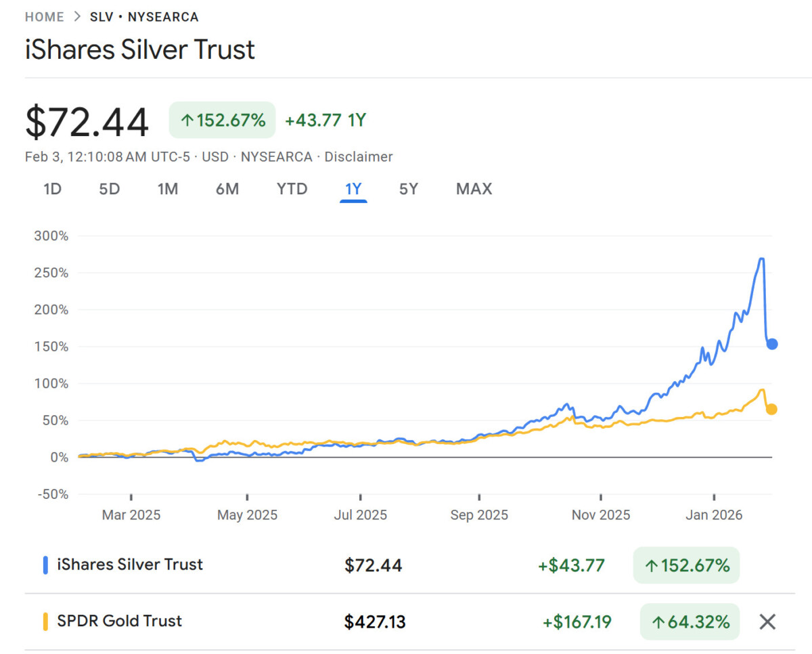Switch chart to YTD view
The width and height of the screenshot is (812, 654).
point(292,189)
